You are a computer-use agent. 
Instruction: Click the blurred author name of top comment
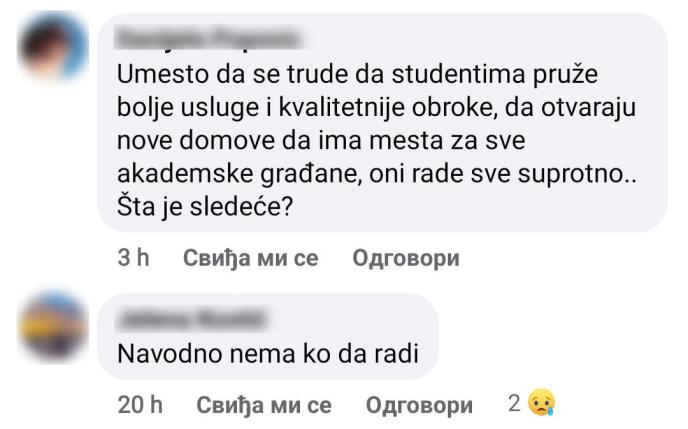tap(207, 39)
